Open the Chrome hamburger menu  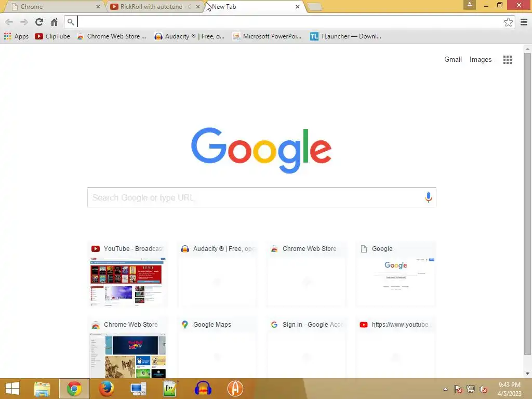click(524, 22)
